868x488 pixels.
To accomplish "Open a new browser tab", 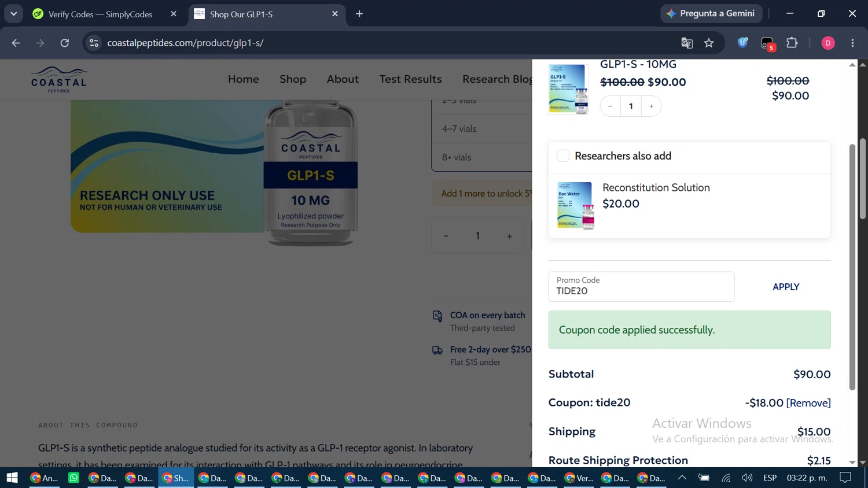I will [x=359, y=14].
